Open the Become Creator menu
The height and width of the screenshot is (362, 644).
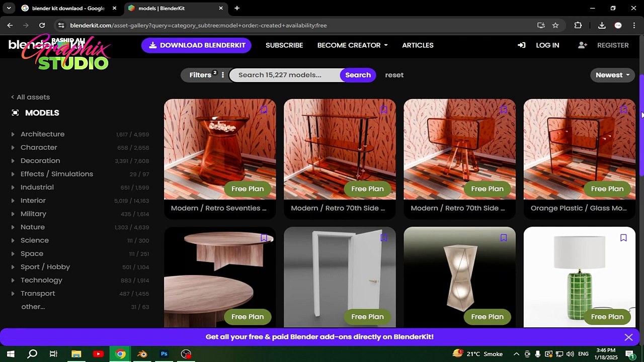[352, 45]
